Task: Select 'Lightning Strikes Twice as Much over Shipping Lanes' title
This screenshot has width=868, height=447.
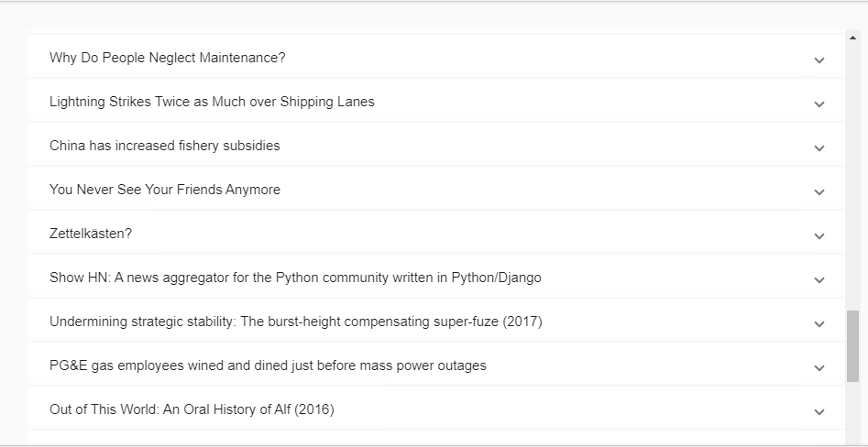Action: point(212,102)
